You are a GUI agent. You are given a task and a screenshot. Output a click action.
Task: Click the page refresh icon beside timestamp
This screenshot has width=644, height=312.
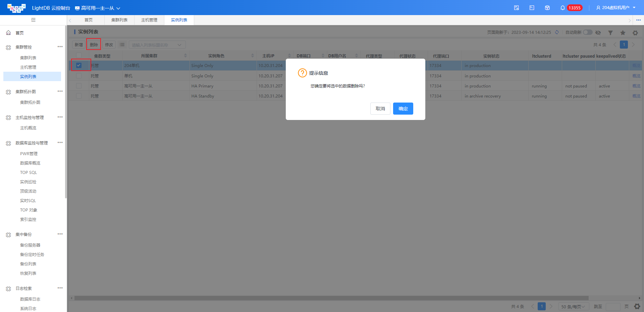click(557, 33)
